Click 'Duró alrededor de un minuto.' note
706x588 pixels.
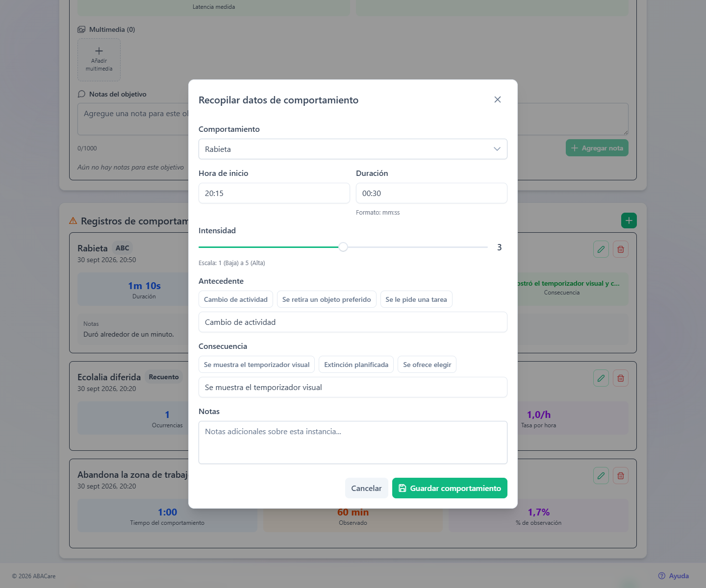128,334
